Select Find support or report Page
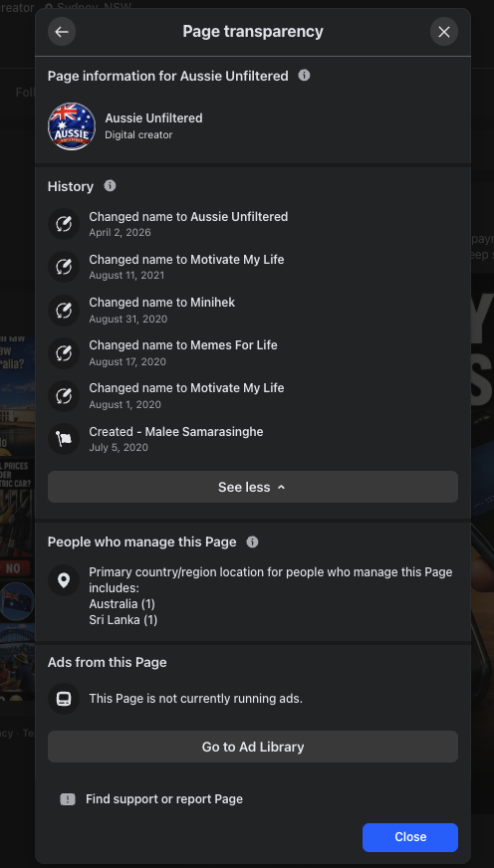This screenshot has height=868, width=494. (x=164, y=799)
